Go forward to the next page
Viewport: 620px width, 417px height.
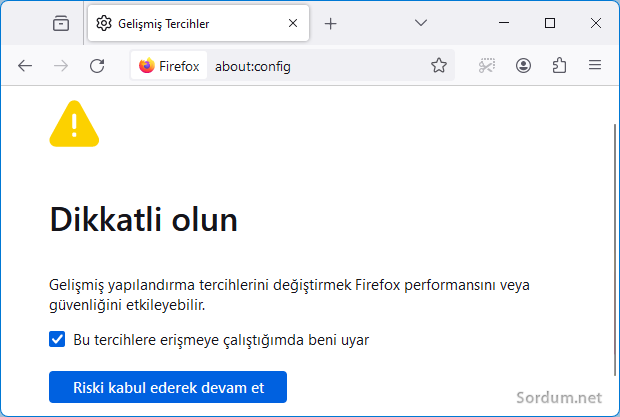(61, 66)
